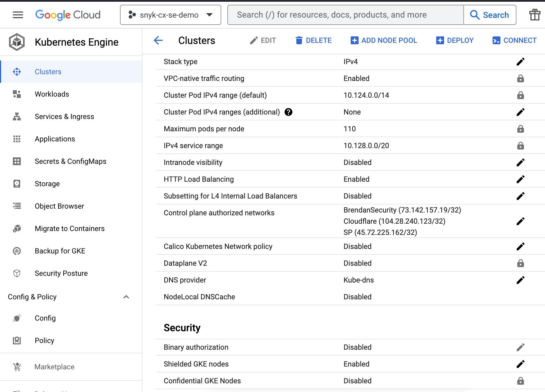Viewport: 545px width, 392px height.
Task: Open the snyk-cx-se-demo project dropdown
Action: tap(170, 15)
